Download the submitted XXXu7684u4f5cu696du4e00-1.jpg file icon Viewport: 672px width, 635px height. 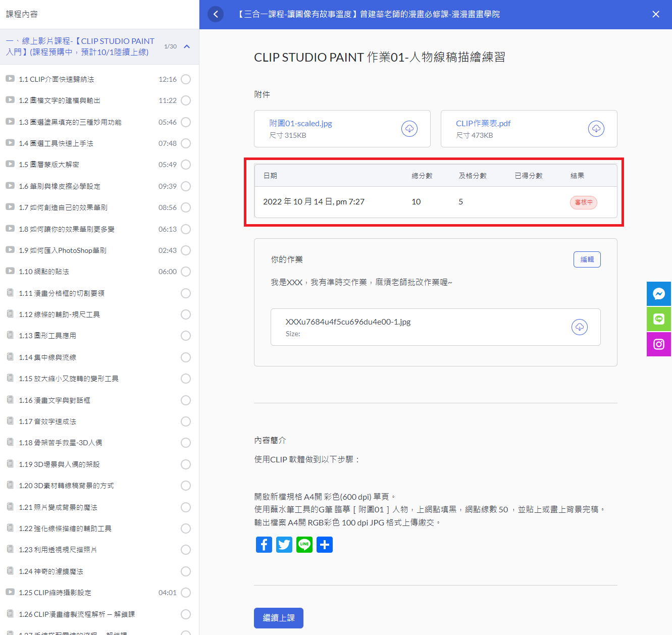pos(580,327)
